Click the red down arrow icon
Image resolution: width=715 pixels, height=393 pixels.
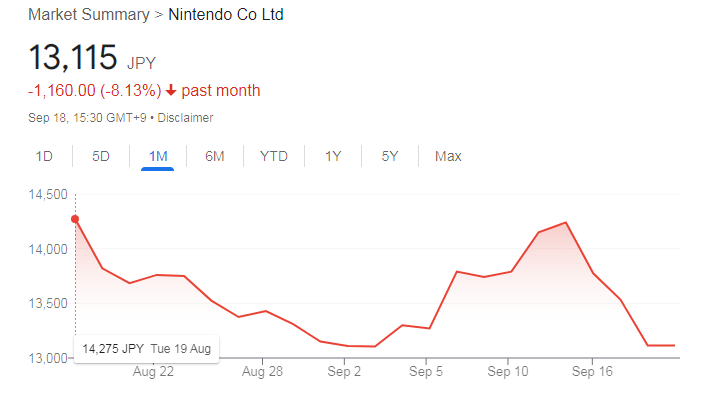171,90
